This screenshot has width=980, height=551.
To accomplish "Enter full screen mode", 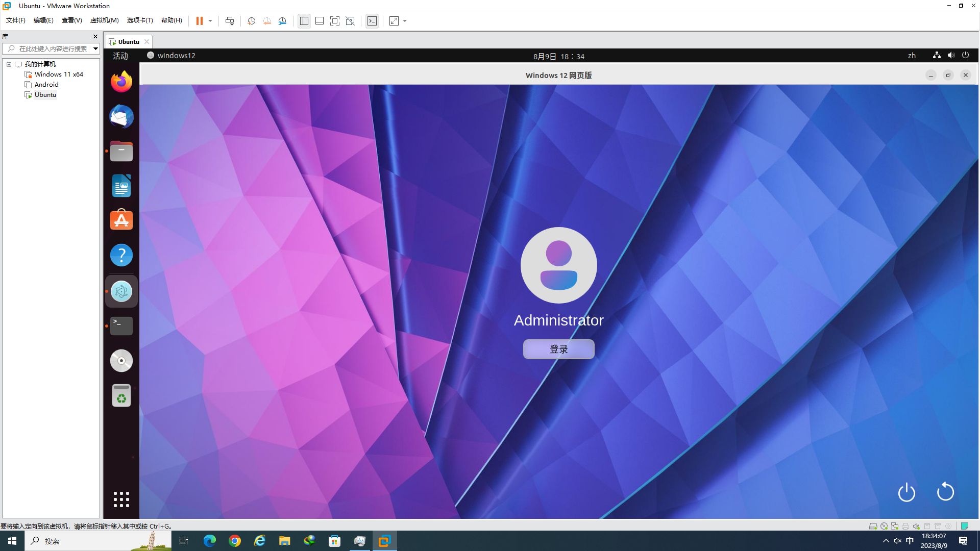I will [335, 21].
